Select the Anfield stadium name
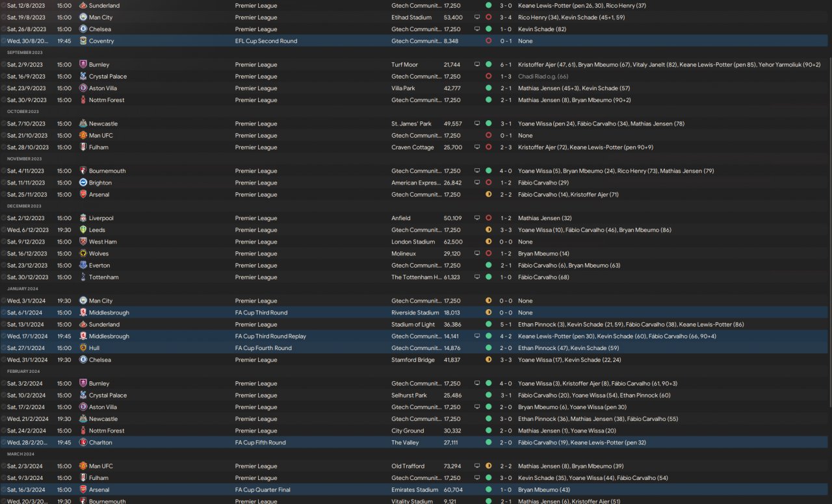 click(x=400, y=218)
